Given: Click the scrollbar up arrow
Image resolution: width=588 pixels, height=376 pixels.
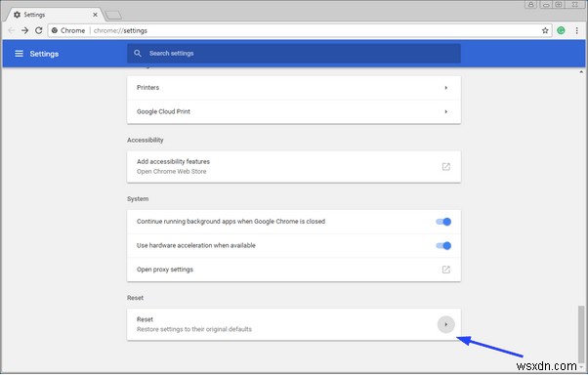Looking at the screenshot, I should point(581,71).
